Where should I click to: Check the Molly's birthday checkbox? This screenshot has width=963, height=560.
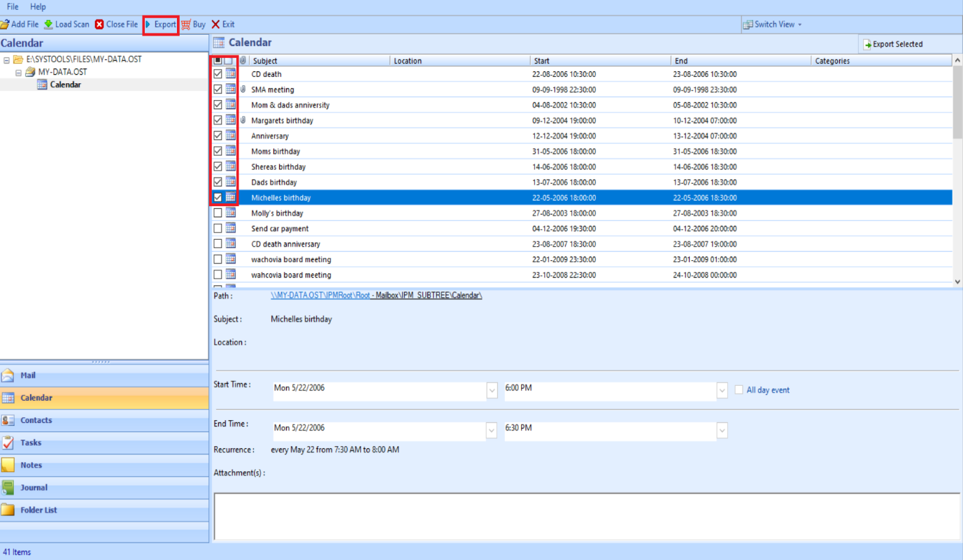click(x=217, y=213)
